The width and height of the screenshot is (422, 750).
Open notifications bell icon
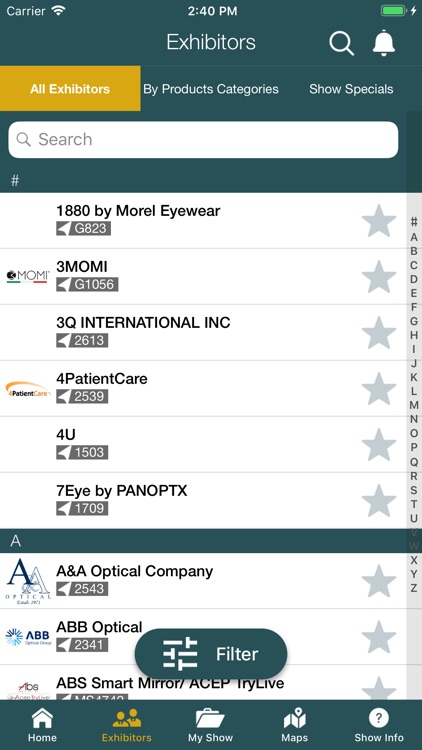click(384, 43)
